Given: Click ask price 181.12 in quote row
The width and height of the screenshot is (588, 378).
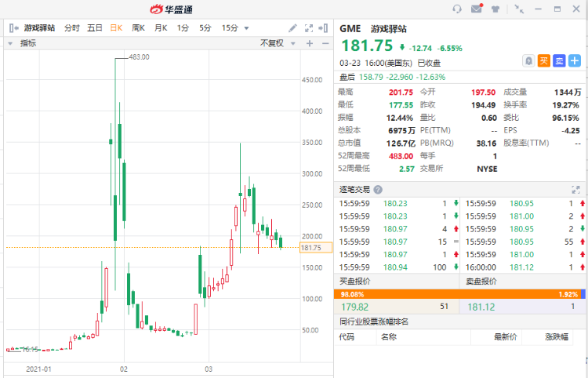Looking at the screenshot, I should pos(481,307).
